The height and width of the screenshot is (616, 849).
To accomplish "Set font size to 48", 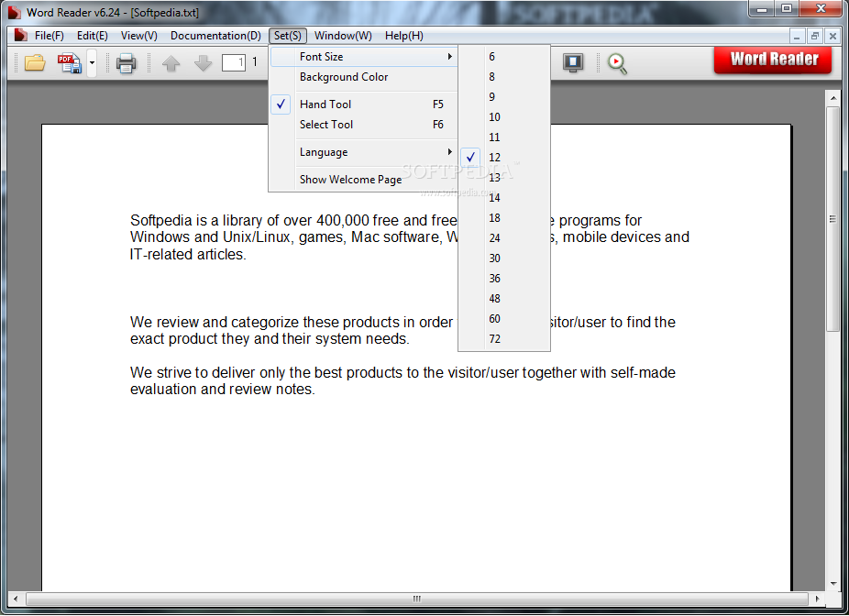I will tap(504, 299).
